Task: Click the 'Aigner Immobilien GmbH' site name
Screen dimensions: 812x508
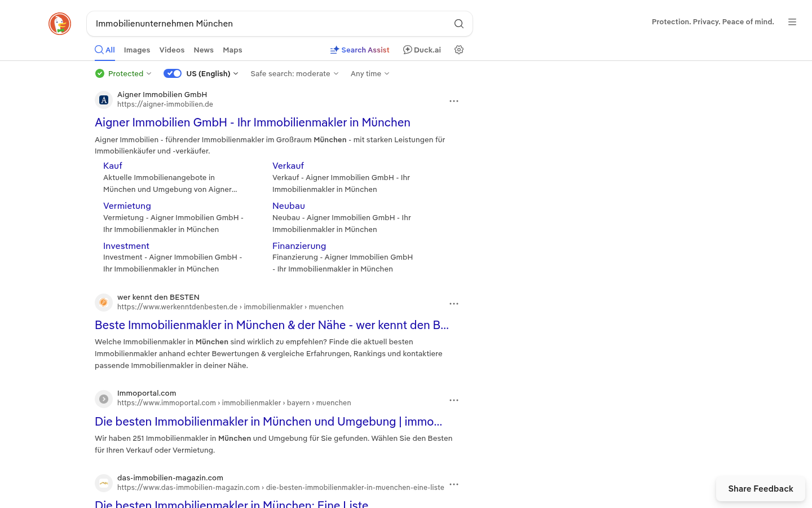Action: point(162,94)
